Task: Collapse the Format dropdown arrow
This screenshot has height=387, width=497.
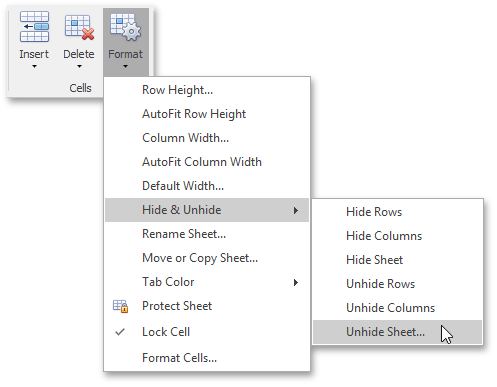Action: coord(125,66)
